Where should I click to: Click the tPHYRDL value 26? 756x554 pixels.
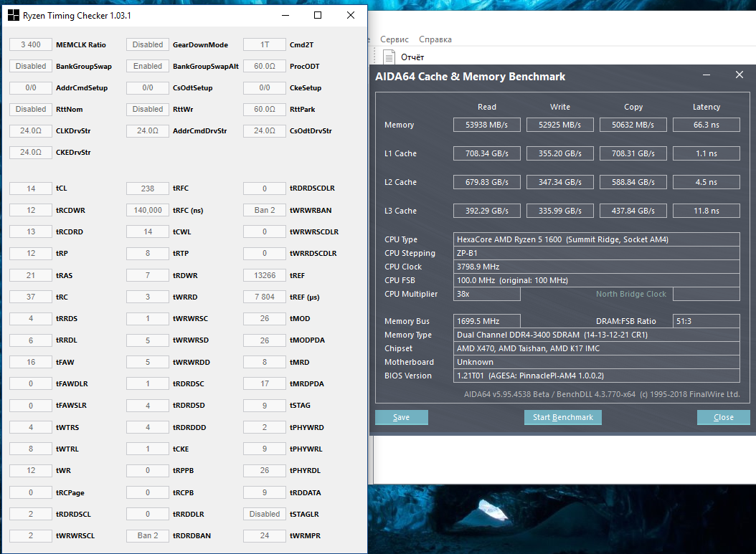point(265,471)
